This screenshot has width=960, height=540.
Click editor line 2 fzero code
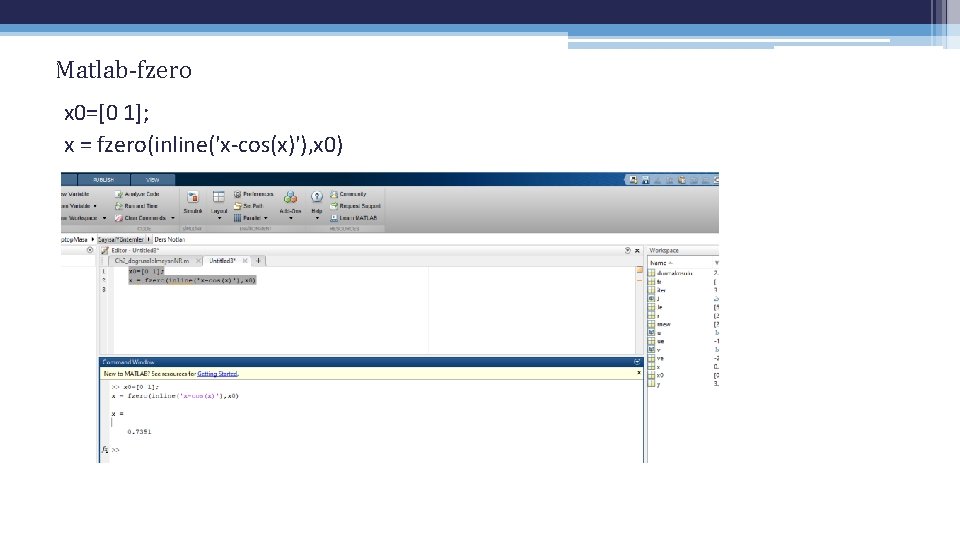point(192,280)
